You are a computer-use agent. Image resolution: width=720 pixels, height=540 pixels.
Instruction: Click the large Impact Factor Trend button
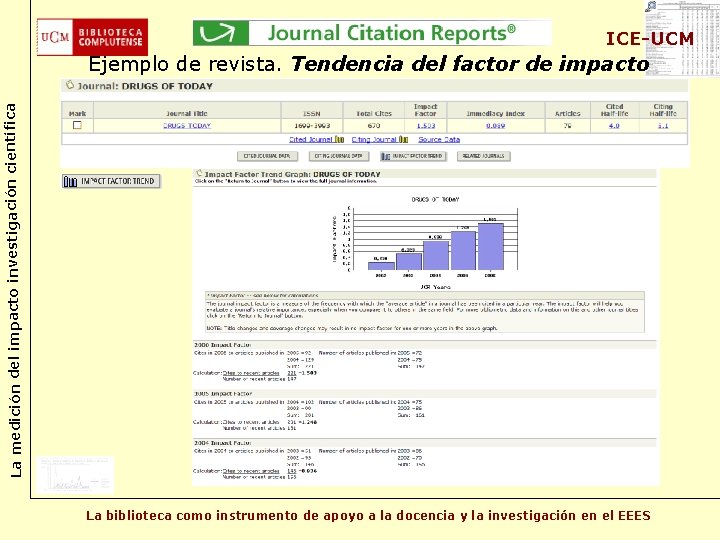(x=111, y=181)
